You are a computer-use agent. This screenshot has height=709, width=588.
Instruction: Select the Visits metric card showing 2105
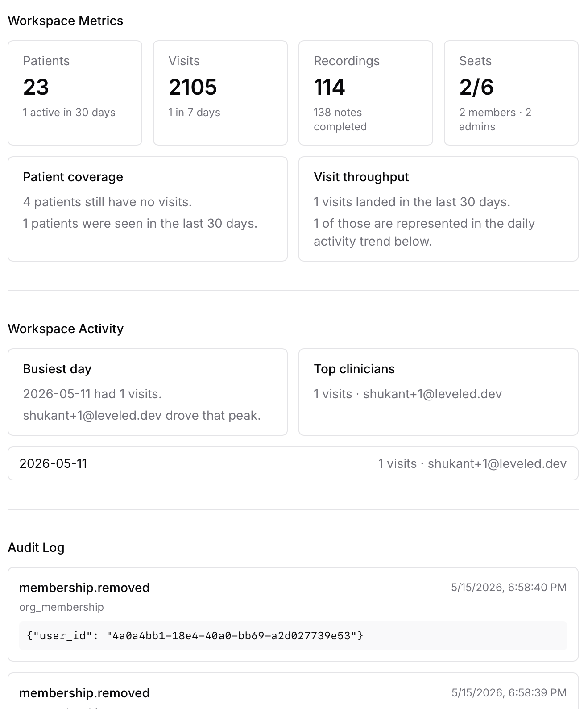pos(220,93)
